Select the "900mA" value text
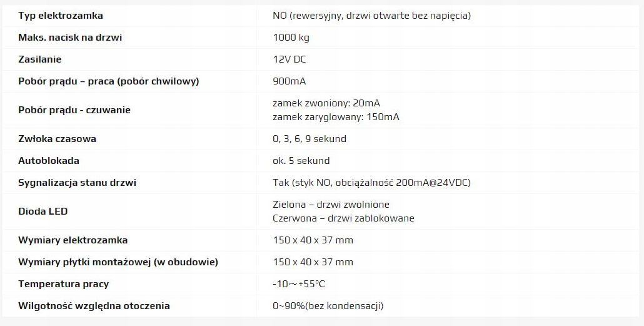Image resolution: width=644 pixels, height=326 pixels. [x=289, y=81]
